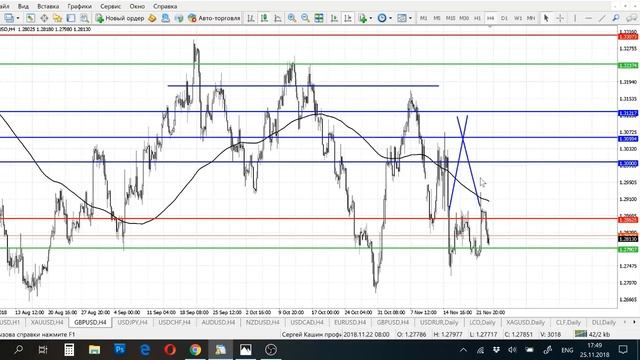The height and width of the screenshot is (360, 640).
Task: Select the MN timeframe
Action: (531, 18)
